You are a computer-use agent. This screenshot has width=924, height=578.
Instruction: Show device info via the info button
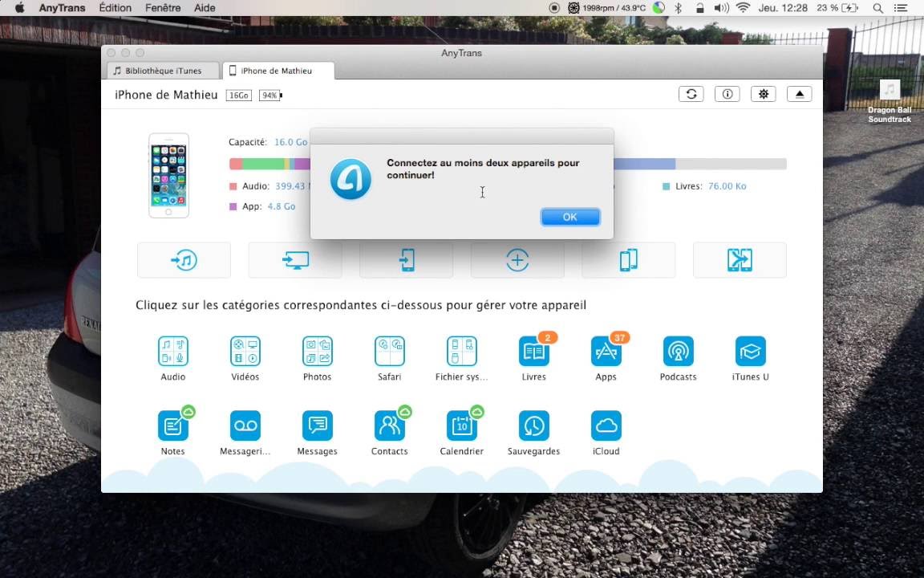pyautogui.click(x=727, y=94)
